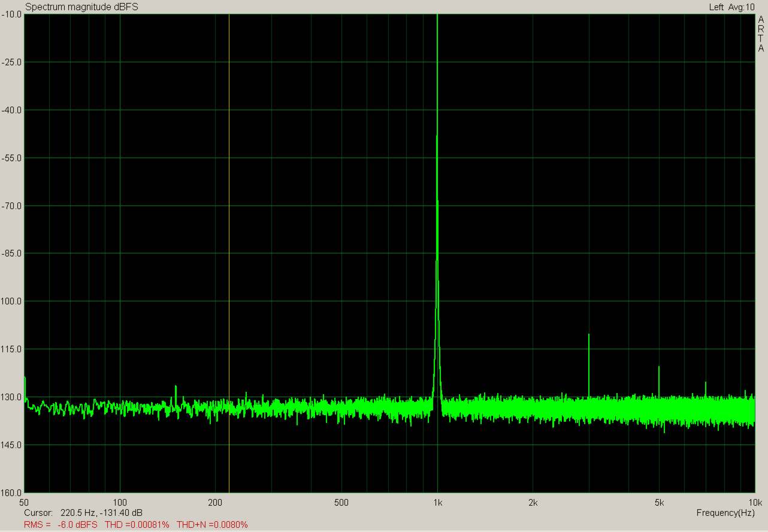Click the 'Frequency(Hz)' axis label

(x=725, y=513)
